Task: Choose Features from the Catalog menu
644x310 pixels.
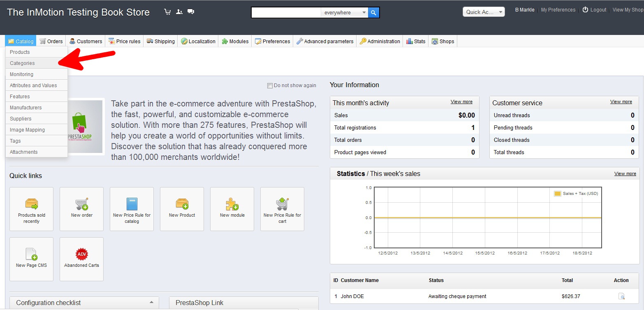Action: pos(37,97)
